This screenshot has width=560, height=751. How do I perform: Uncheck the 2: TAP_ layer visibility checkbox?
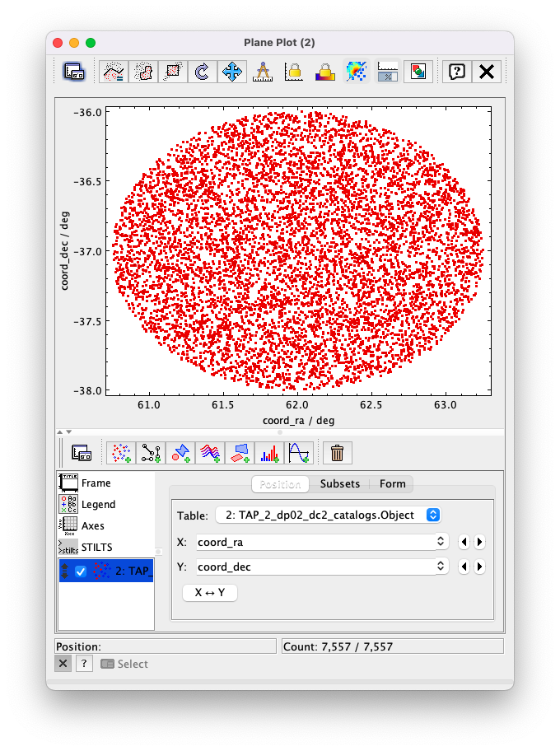[x=81, y=571]
